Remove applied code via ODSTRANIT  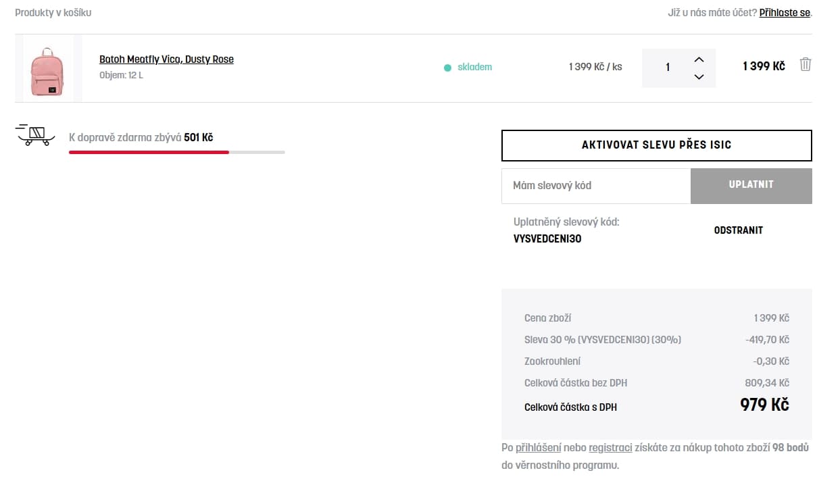[x=738, y=230]
